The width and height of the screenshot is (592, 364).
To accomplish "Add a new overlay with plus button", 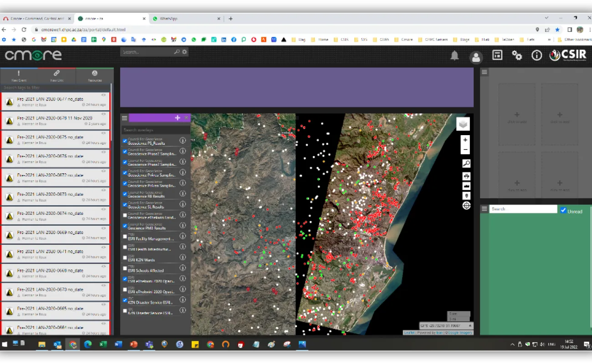I will pos(178,118).
